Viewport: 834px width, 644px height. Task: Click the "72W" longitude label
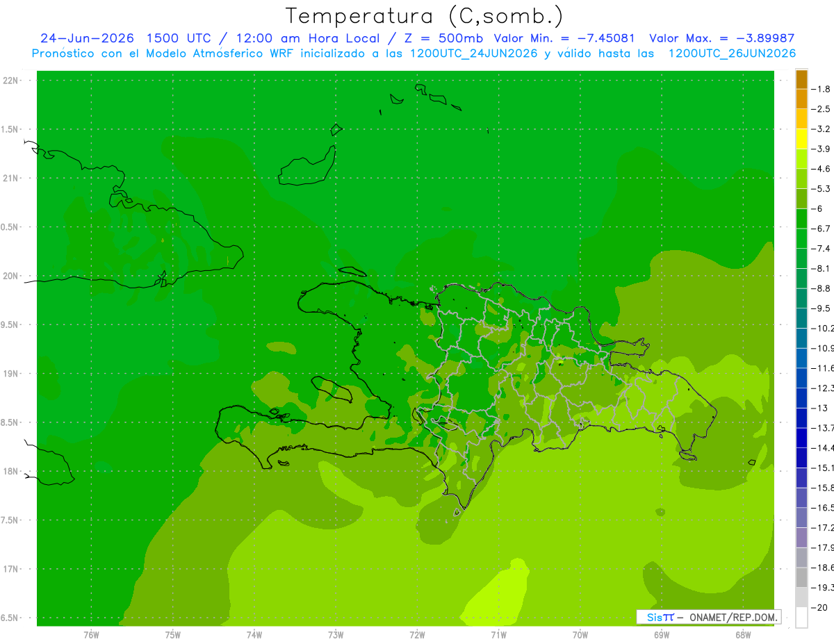pos(417,636)
